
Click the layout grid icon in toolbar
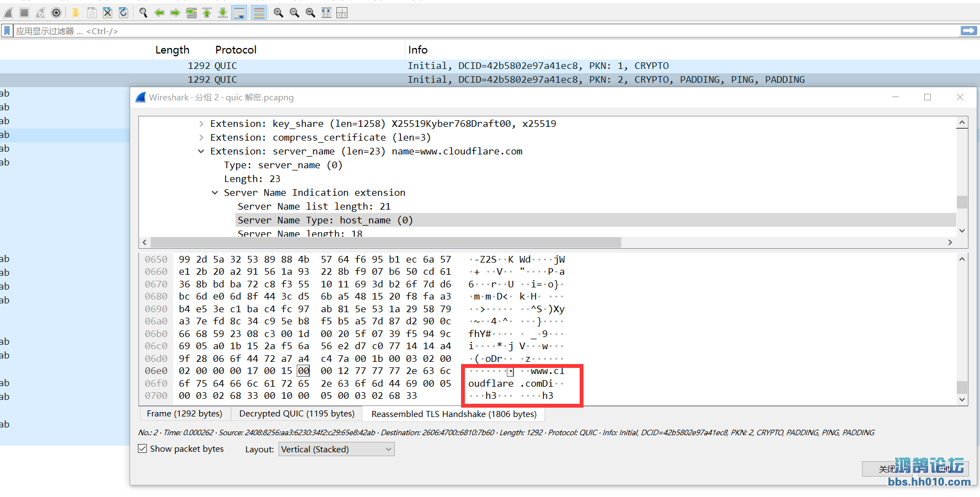[342, 13]
